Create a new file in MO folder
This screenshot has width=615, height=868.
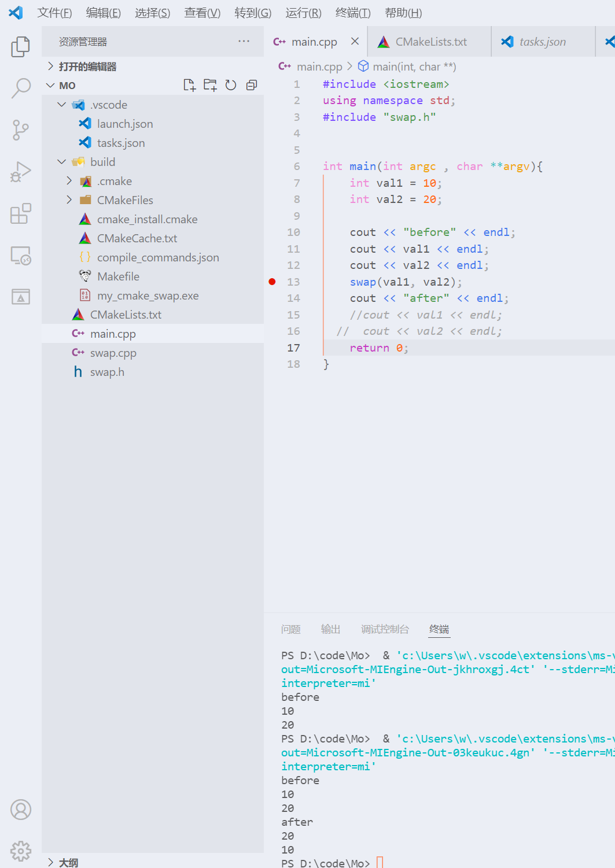point(189,85)
